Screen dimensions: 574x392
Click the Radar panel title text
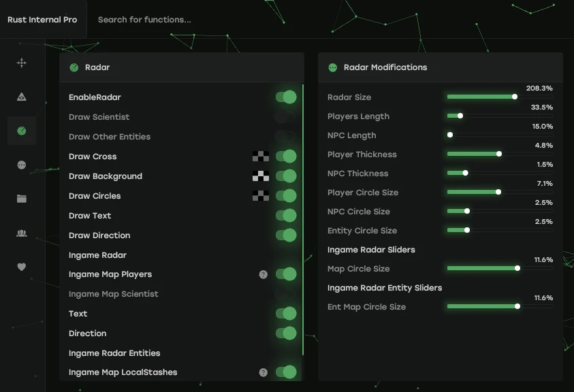pos(97,67)
